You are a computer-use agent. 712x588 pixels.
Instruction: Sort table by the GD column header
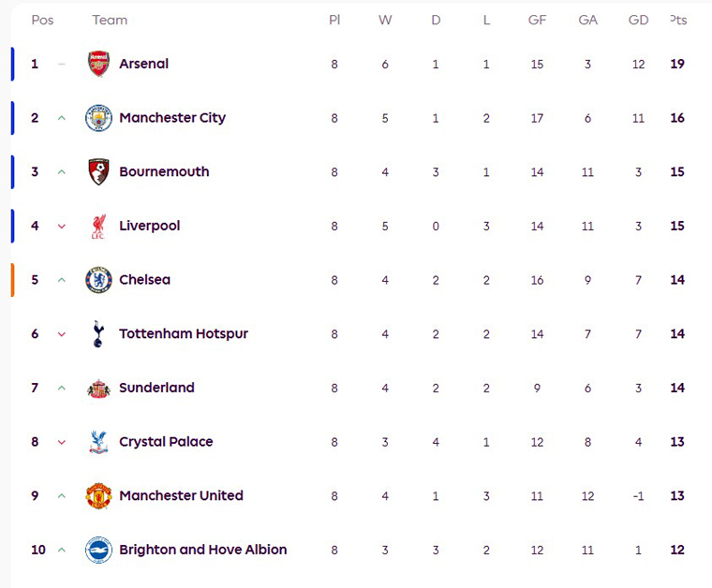coord(638,20)
